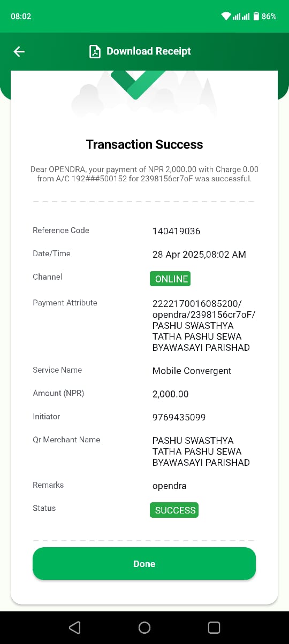Tap the Done button

pos(144,564)
